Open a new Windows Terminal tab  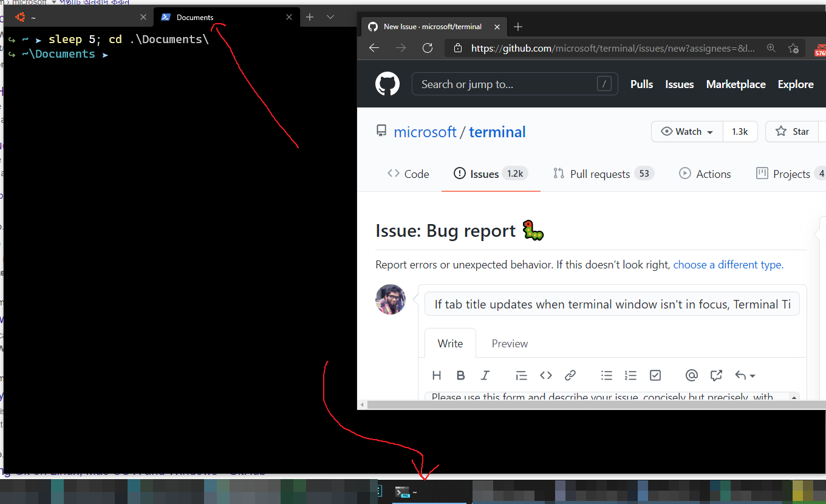click(310, 17)
